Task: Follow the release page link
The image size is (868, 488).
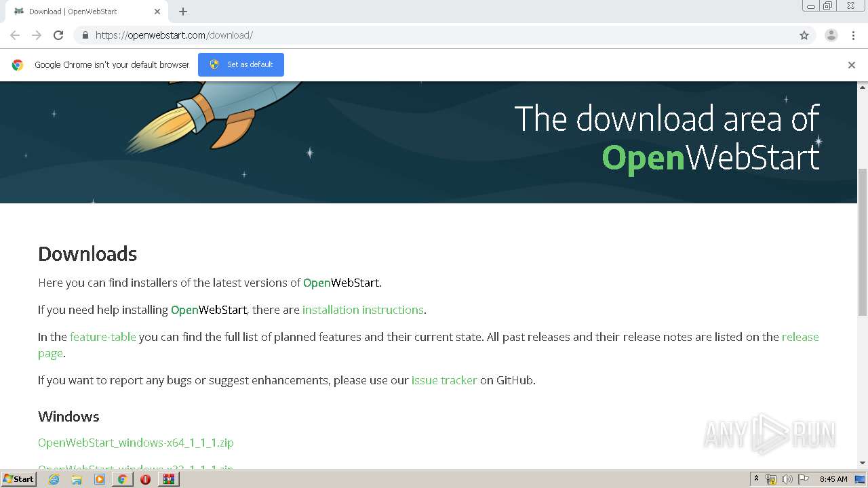Action: [x=800, y=337]
